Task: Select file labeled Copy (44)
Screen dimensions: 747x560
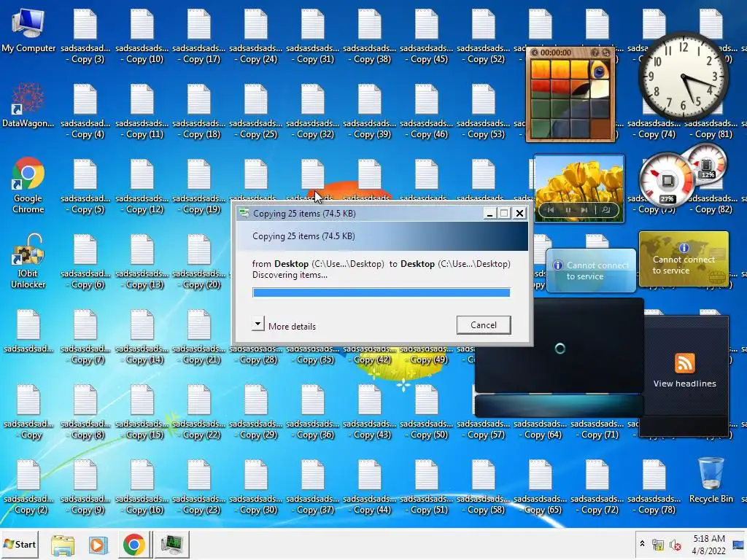Action: pyautogui.click(x=369, y=487)
